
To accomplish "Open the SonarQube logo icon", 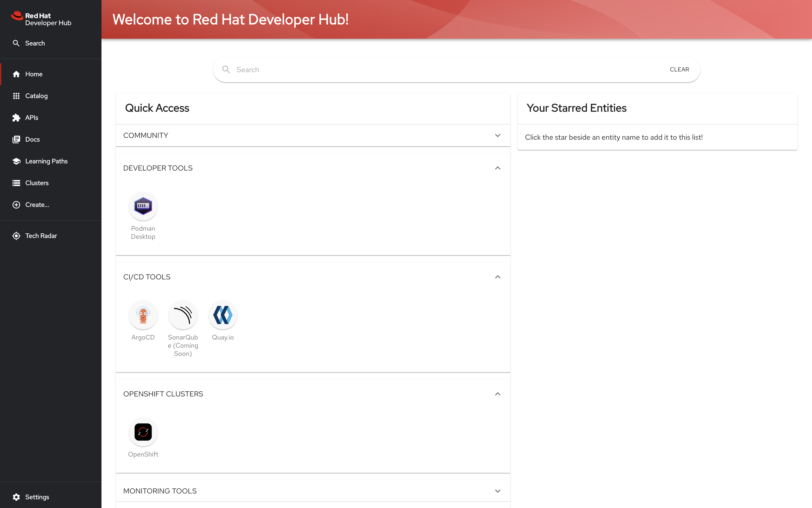I will pyautogui.click(x=183, y=315).
